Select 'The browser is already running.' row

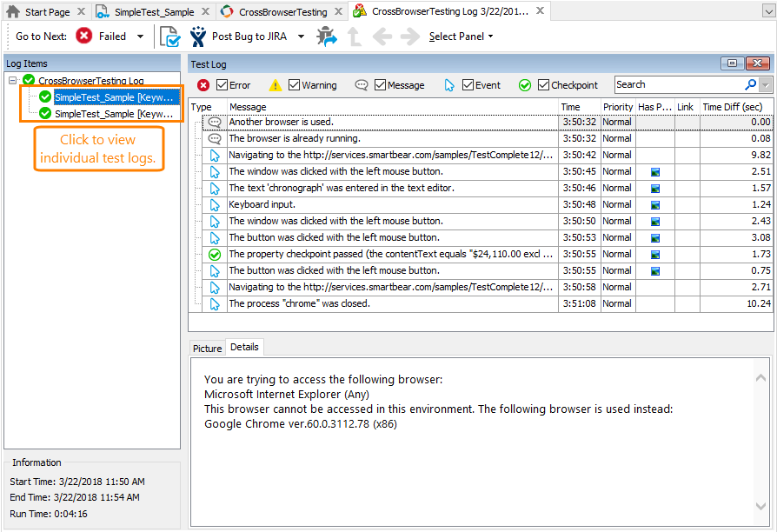click(488, 138)
